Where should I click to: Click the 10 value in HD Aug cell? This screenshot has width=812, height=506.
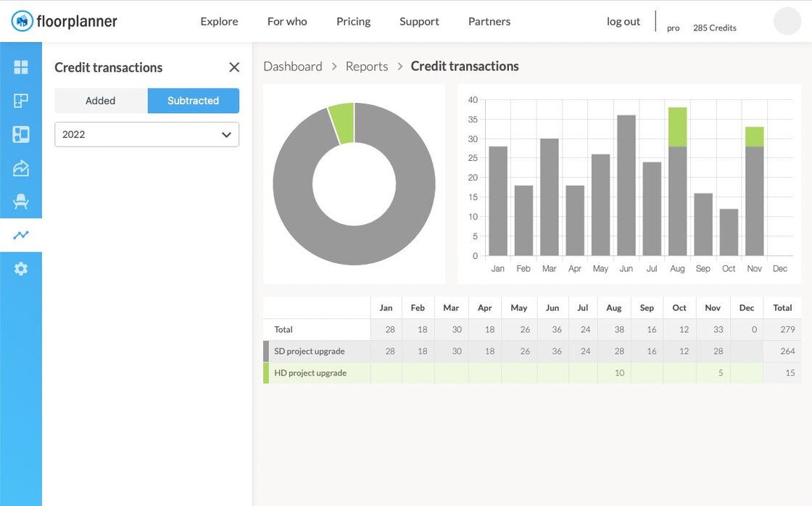(x=619, y=373)
